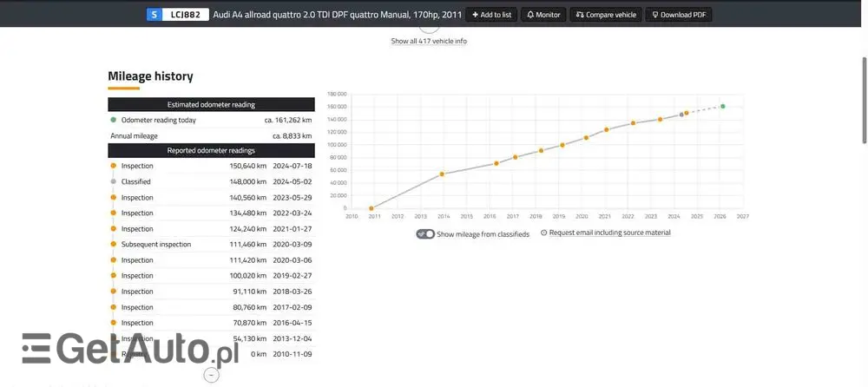
Task: Click the gray dot beside Classified reading
Action: coord(114,181)
